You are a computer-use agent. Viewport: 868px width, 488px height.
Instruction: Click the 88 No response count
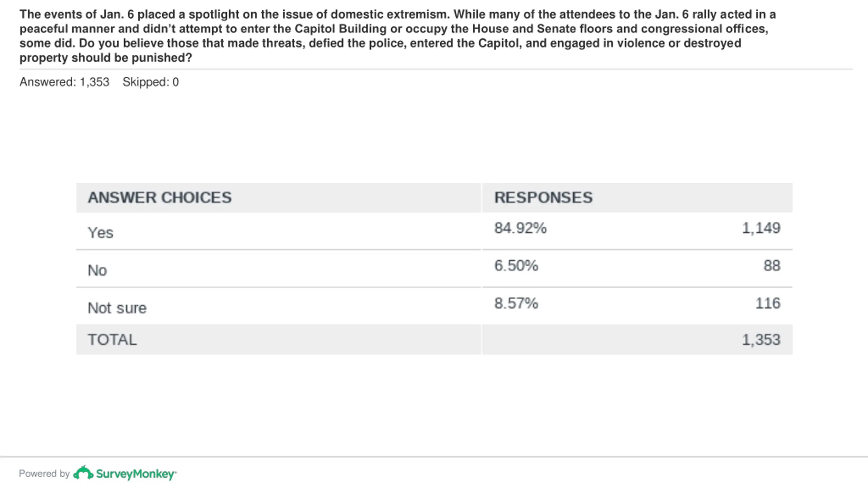772,266
